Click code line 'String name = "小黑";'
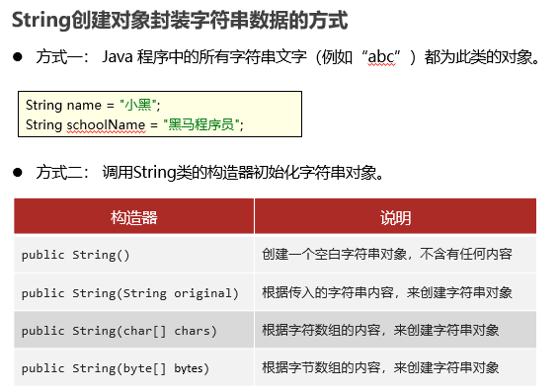559x392 pixels. coord(93,105)
